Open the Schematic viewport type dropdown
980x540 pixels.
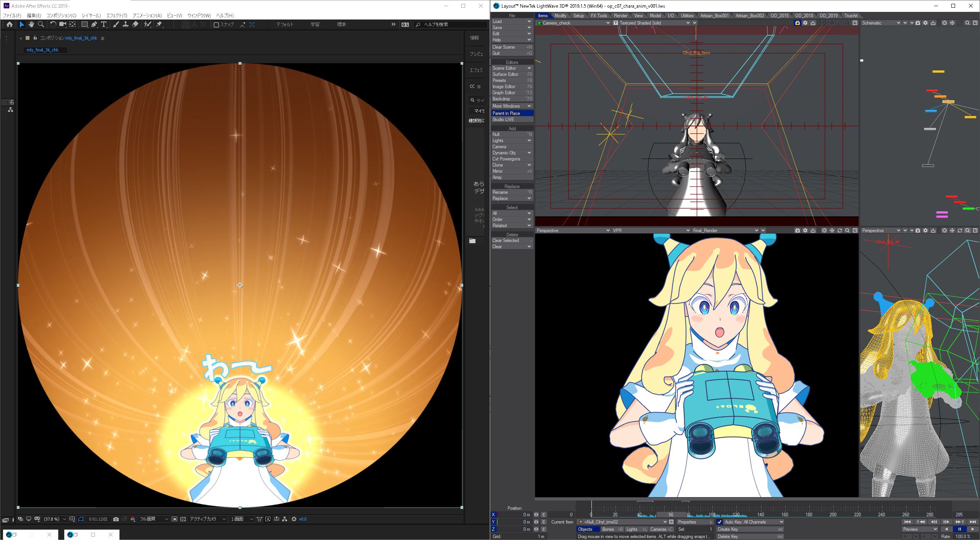pos(881,23)
